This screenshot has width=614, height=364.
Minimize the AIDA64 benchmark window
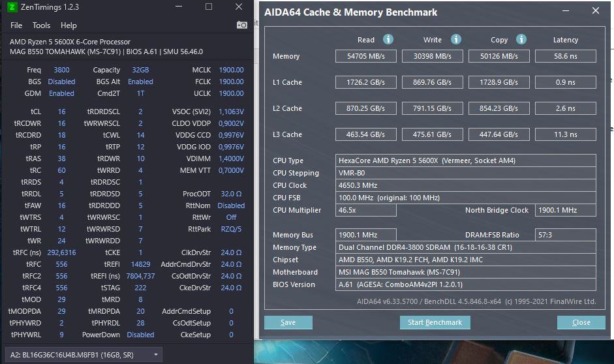pyautogui.click(x=566, y=11)
